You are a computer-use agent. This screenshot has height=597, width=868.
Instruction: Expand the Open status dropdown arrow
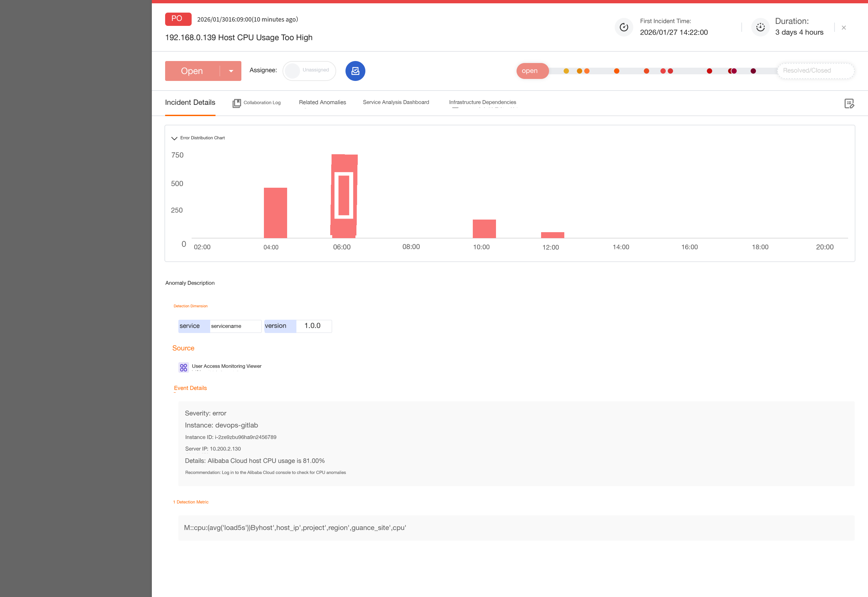coord(231,71)
